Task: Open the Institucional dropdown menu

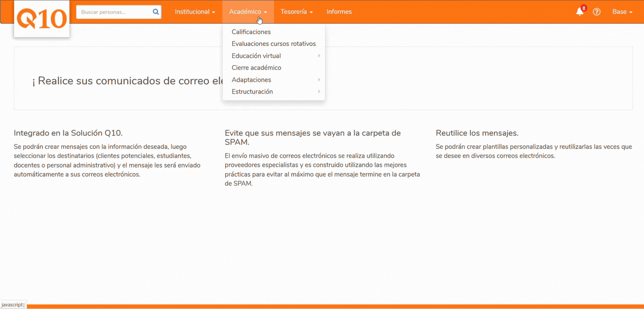Action: pos(195,12)
